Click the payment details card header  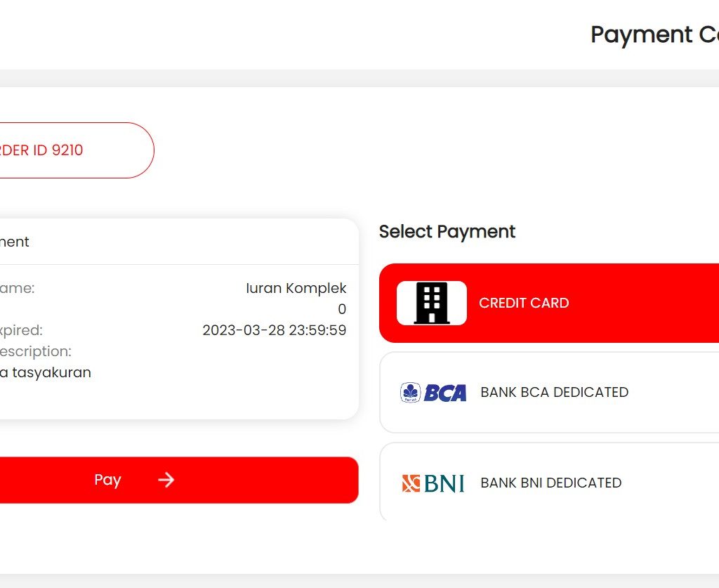point(140,242)
